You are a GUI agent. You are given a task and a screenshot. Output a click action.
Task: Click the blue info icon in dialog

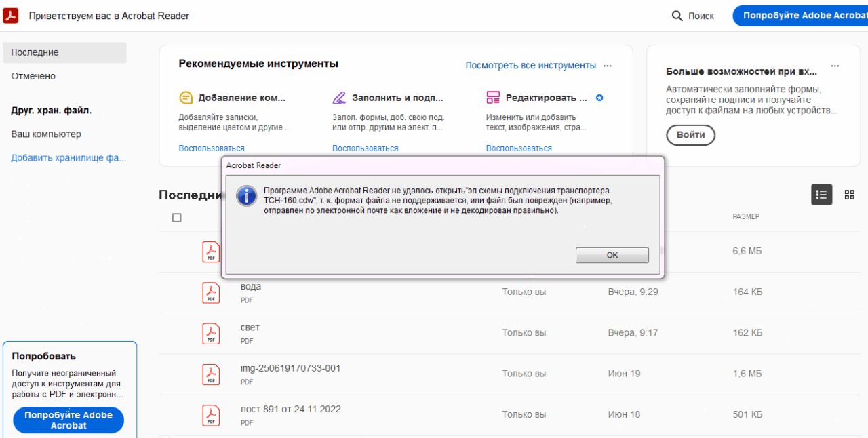[246, 196]
